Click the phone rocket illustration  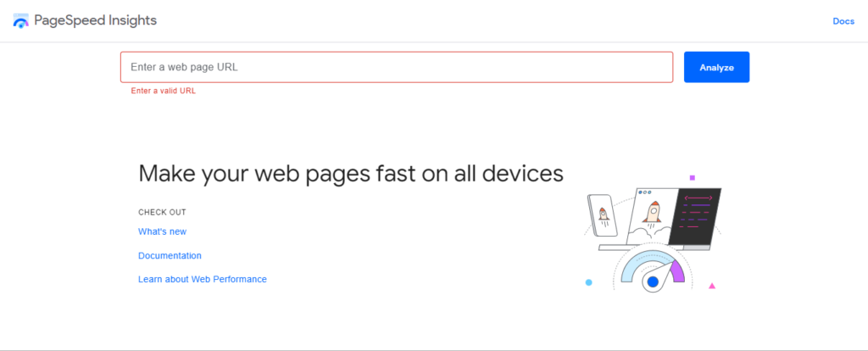tap(603, 215)
